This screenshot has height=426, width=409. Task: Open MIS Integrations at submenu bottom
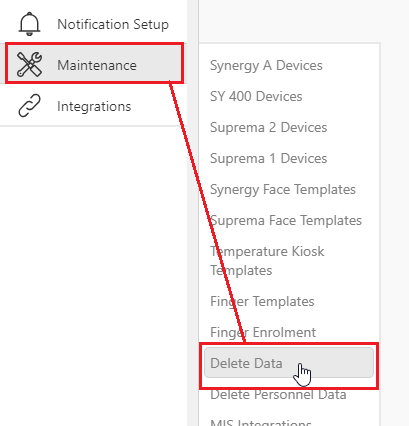click(261, 422)
